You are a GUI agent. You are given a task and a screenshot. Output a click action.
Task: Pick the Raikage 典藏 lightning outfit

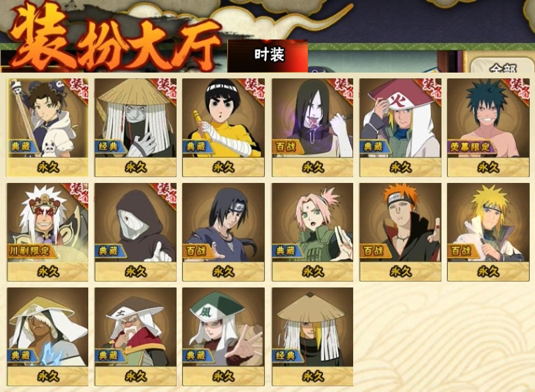(x=48, y=337)
